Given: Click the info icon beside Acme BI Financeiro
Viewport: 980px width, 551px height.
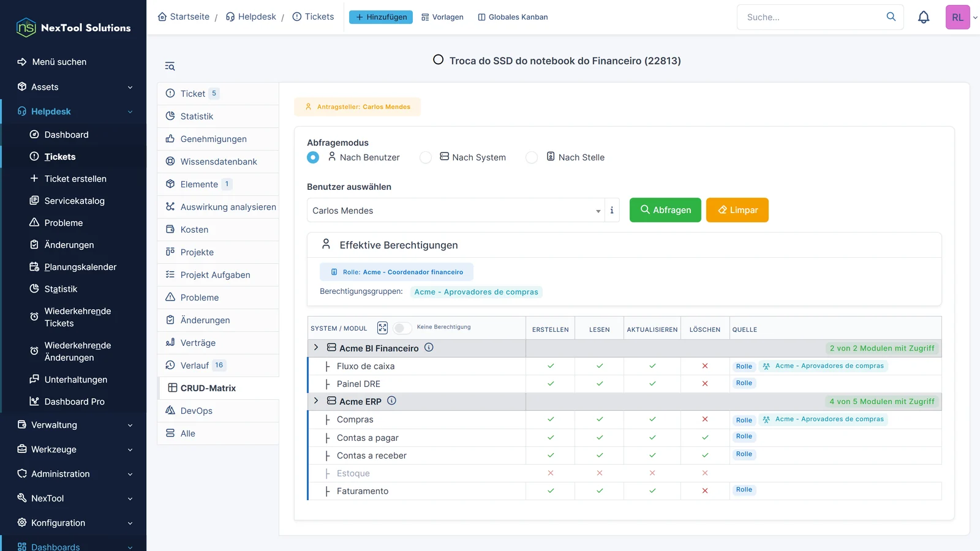Looking at the screenshot, I should [429, 347].
